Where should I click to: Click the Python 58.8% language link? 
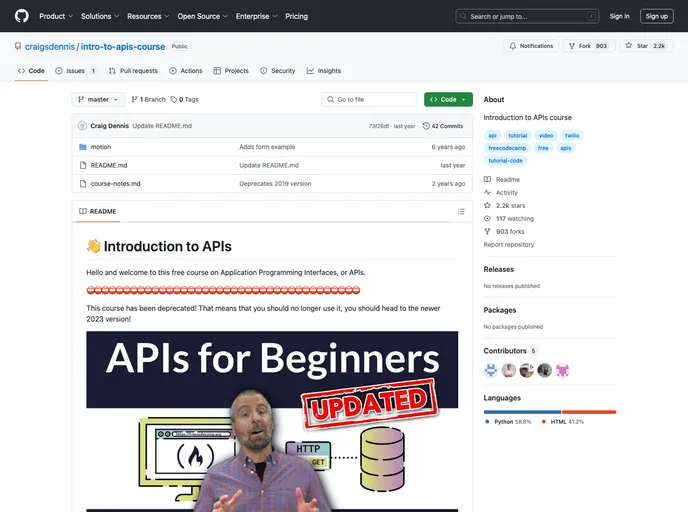pos(508,422)
